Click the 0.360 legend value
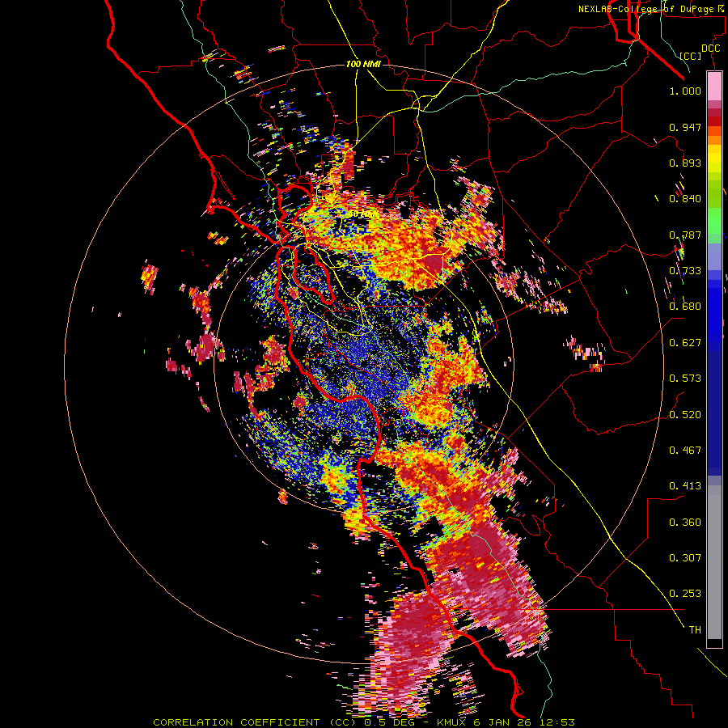The width and height of the screenshot is (728, 728). click(685, 523)
